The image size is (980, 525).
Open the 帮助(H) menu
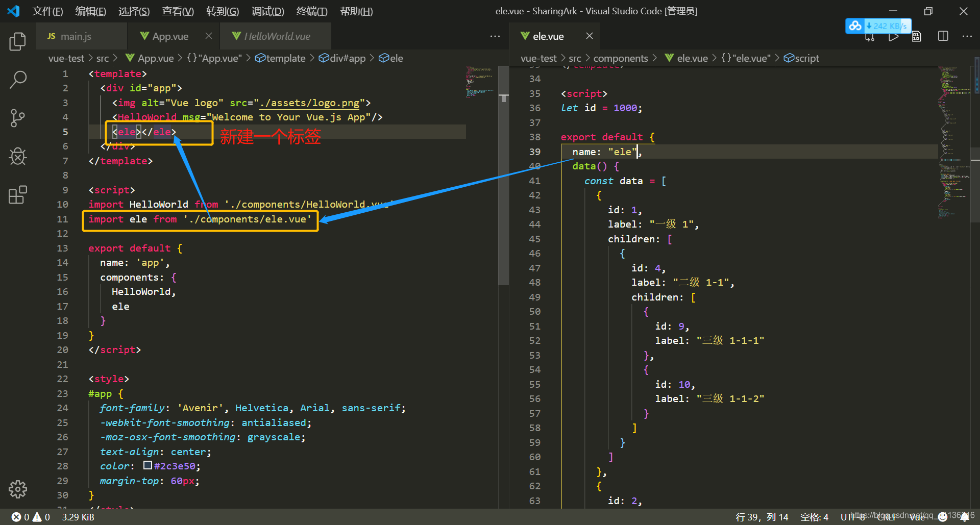pos(356,11)
